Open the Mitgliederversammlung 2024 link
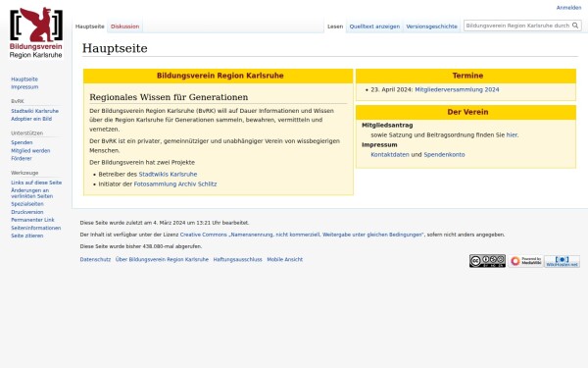 pyautogui.click(x=457, y=89)
